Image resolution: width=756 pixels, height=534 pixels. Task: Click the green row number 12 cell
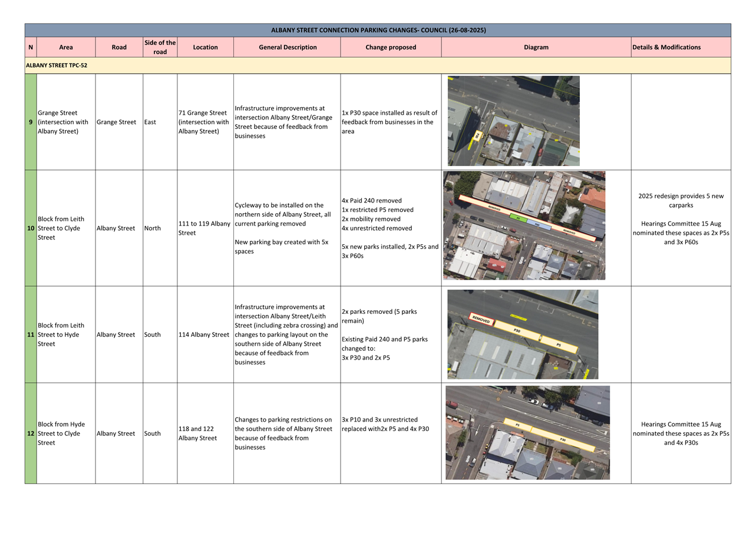click(31, 433)
